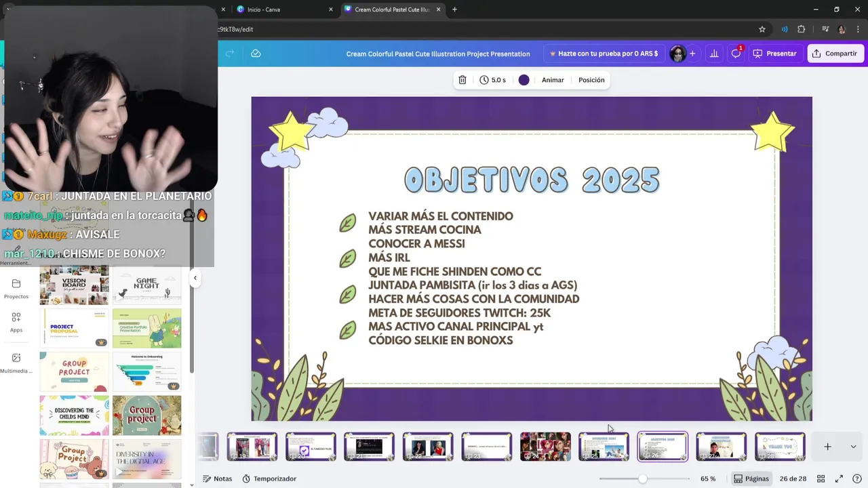Open the browser extensions puzzle icon
The width and height of the screenshot is (868, 488).
click(x=802, y=29)
